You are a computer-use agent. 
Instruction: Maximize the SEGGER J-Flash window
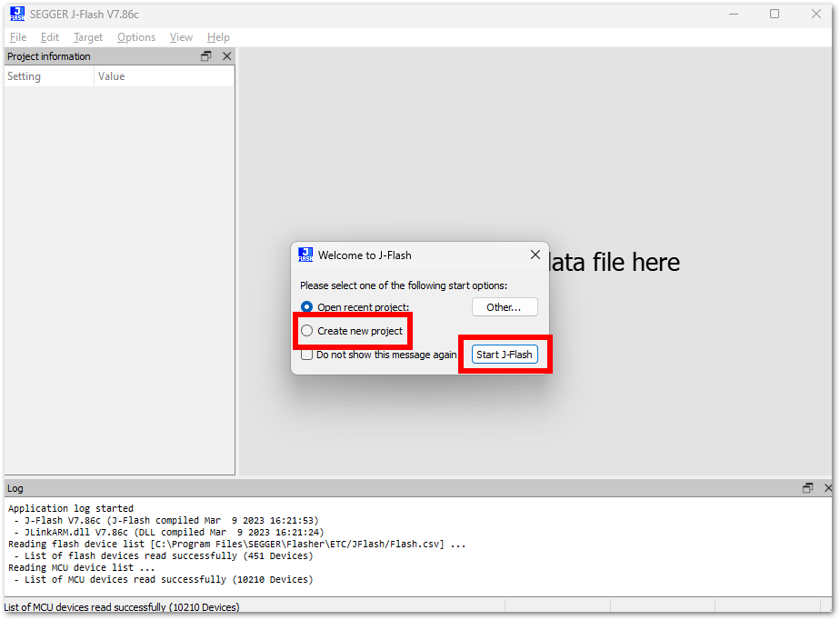(775, 14)
